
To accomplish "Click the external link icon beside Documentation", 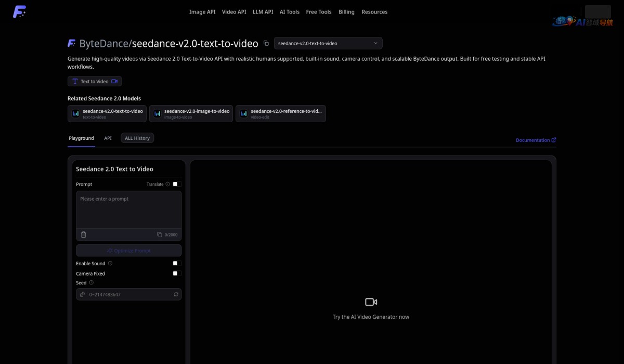I will tap(554, 140).
